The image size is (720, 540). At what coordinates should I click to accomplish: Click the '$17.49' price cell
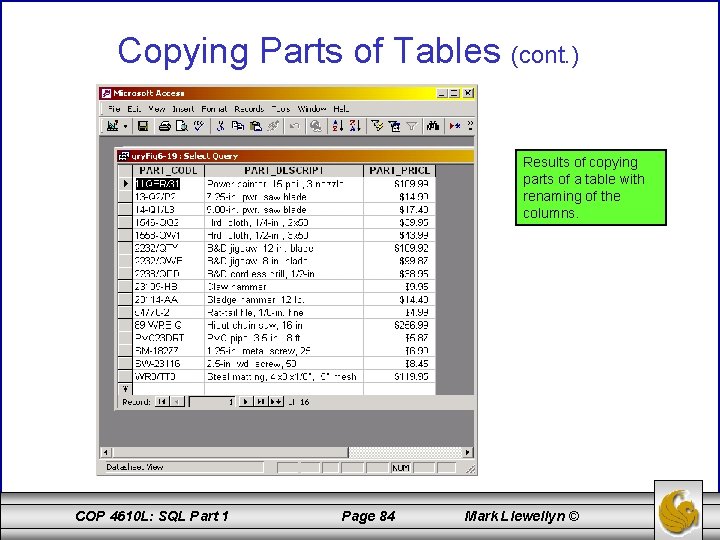click(x=399, y=209)
